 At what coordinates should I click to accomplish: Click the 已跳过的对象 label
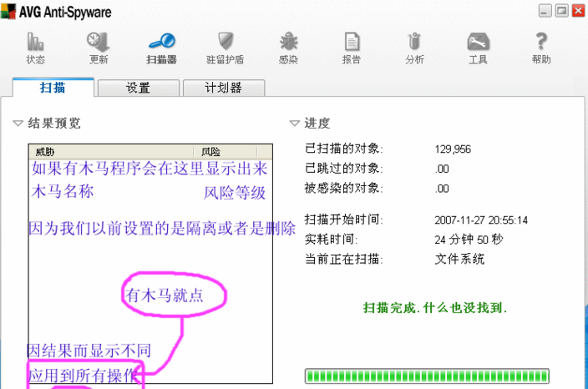tap(344, 168)
